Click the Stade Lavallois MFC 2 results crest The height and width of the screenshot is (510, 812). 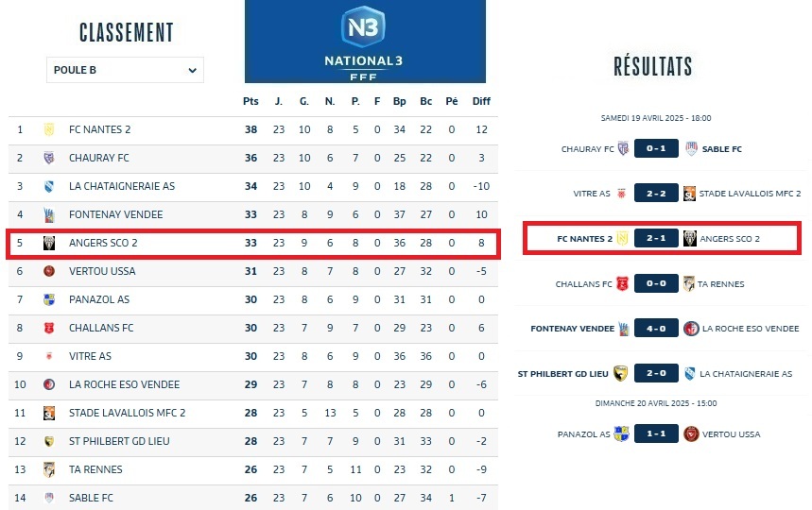pyautogui.click(x=690, y=194)
